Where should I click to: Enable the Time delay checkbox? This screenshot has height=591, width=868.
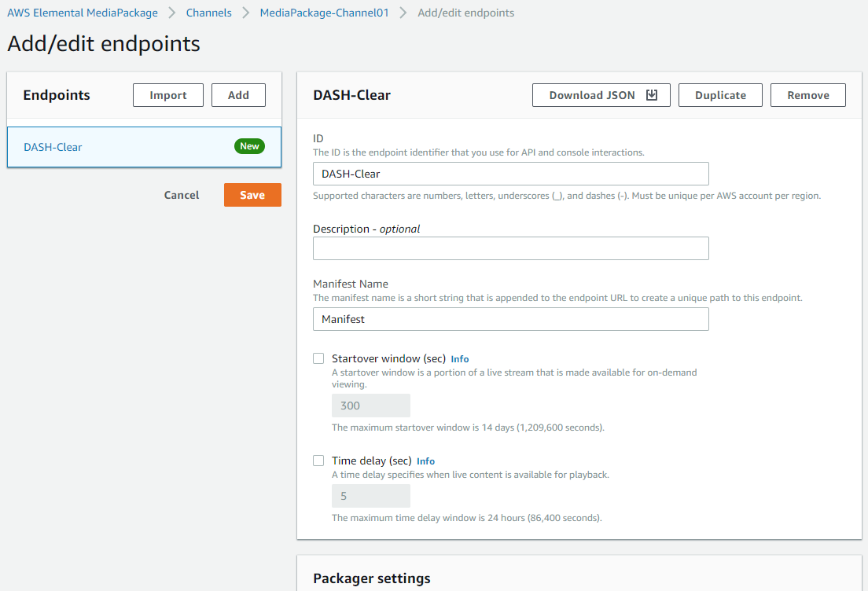pyautogui.click(x=318, y=461)
